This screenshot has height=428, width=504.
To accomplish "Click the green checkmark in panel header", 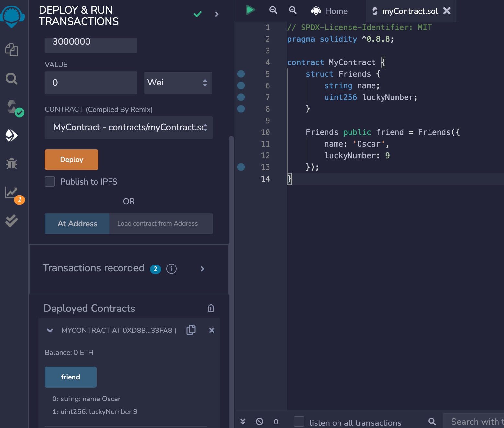I will (x=198, y=14).
